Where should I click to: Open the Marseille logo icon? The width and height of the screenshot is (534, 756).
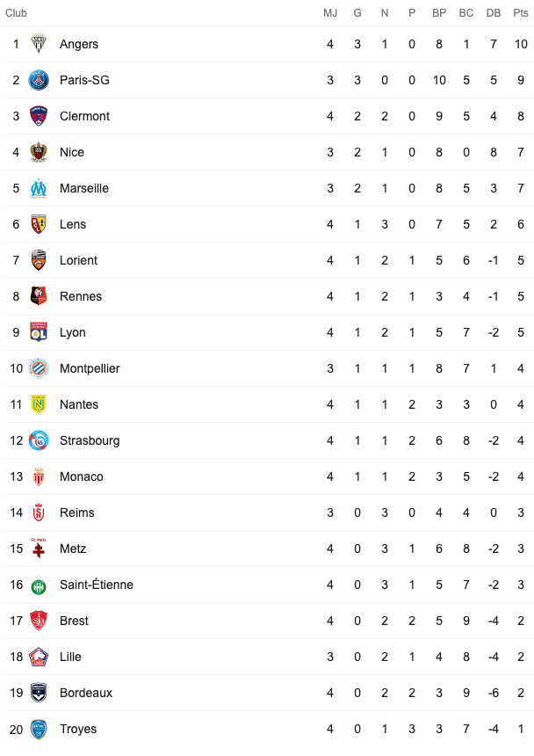[39, 188]
